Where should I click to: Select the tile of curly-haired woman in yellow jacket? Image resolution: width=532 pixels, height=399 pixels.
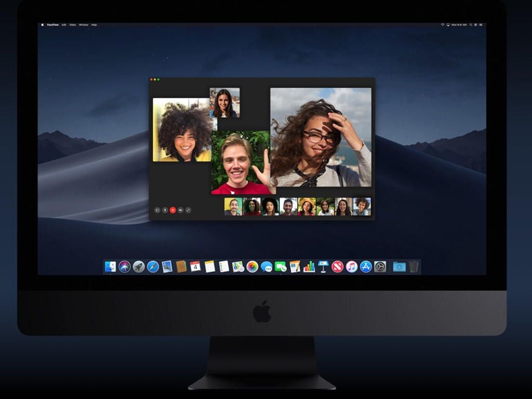pos(182,129)
